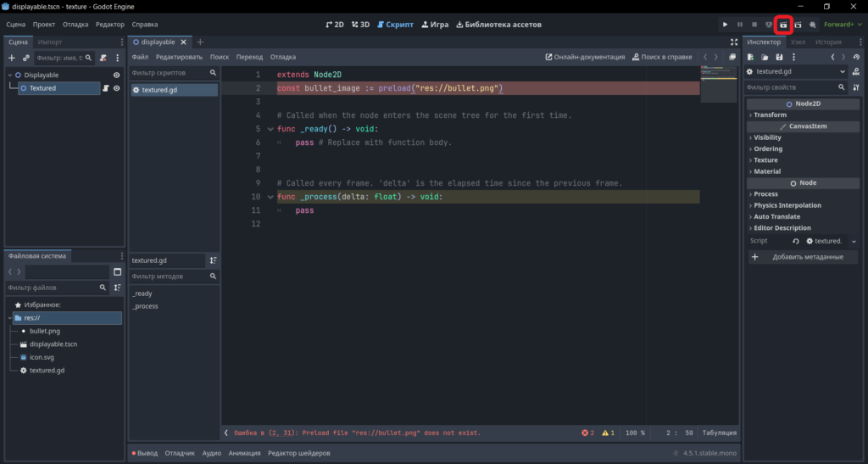Switch to the 3D workspace

360,25
